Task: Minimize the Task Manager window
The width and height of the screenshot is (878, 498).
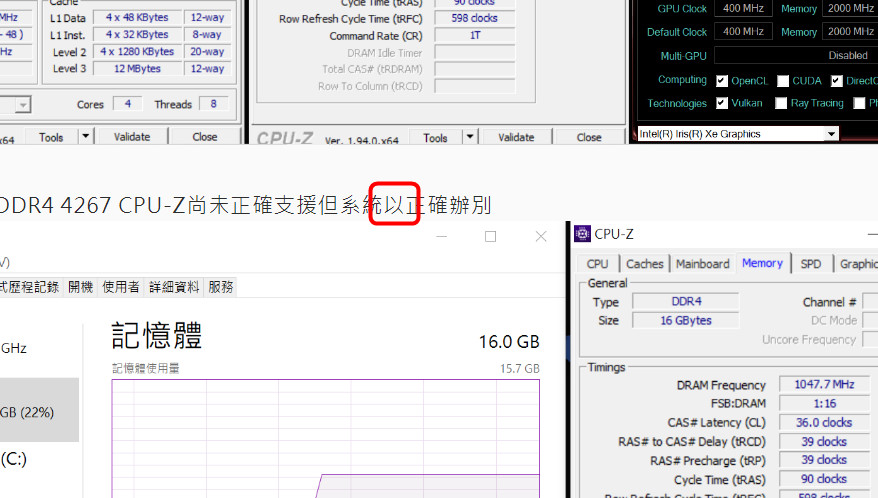Action: click(442, 236)
